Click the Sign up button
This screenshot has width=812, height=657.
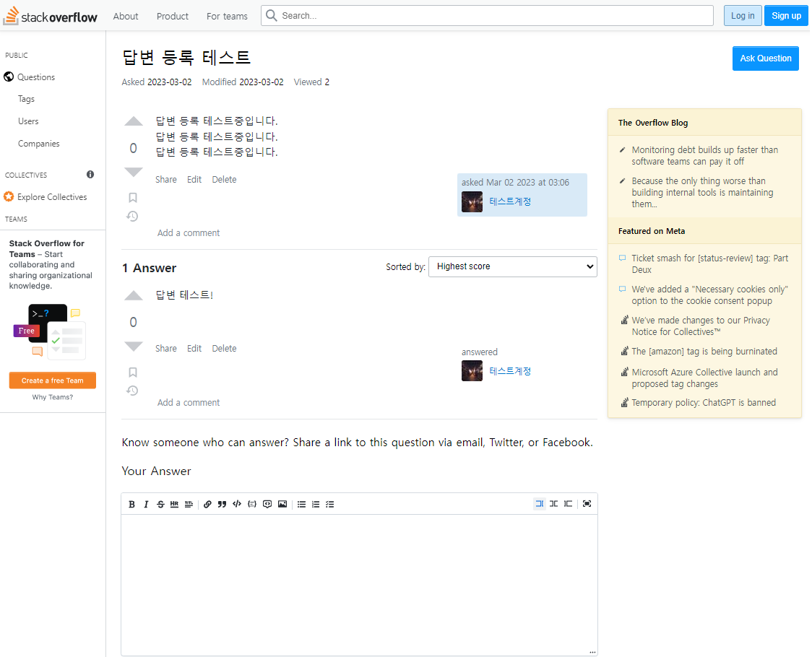(786, 16)
